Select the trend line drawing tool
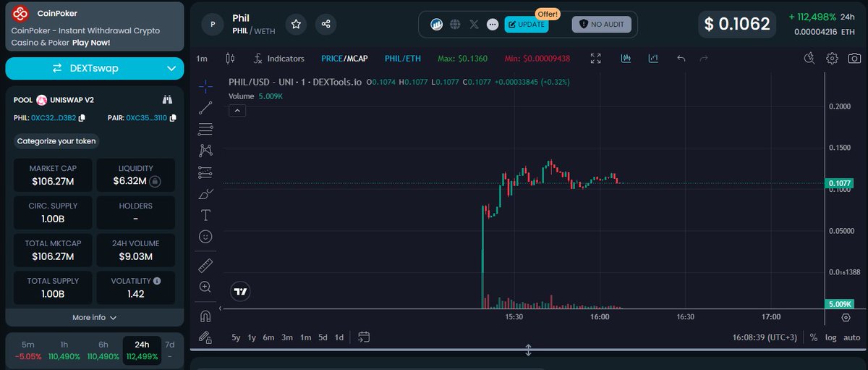 pos(205,108)
